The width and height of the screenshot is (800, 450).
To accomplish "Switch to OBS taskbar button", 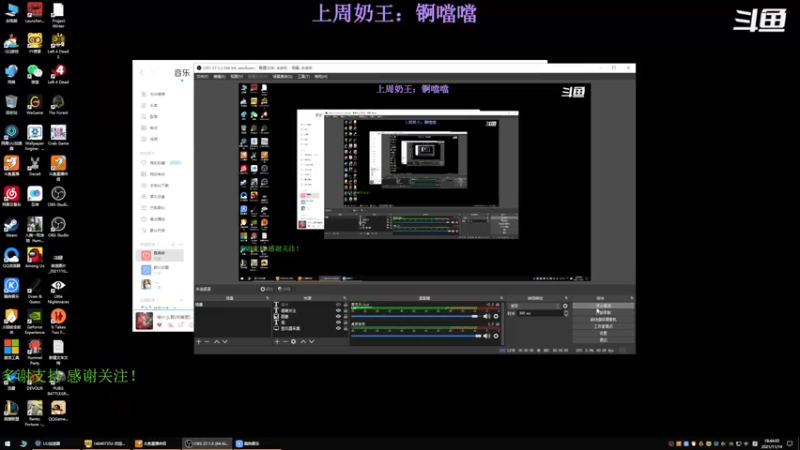I will 208,443.
